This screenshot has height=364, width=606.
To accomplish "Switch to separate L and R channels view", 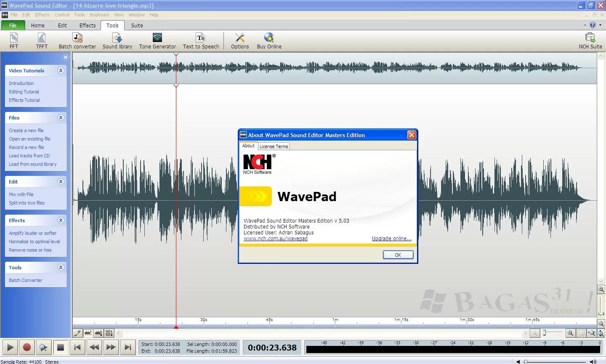I will tap(109, 333).
